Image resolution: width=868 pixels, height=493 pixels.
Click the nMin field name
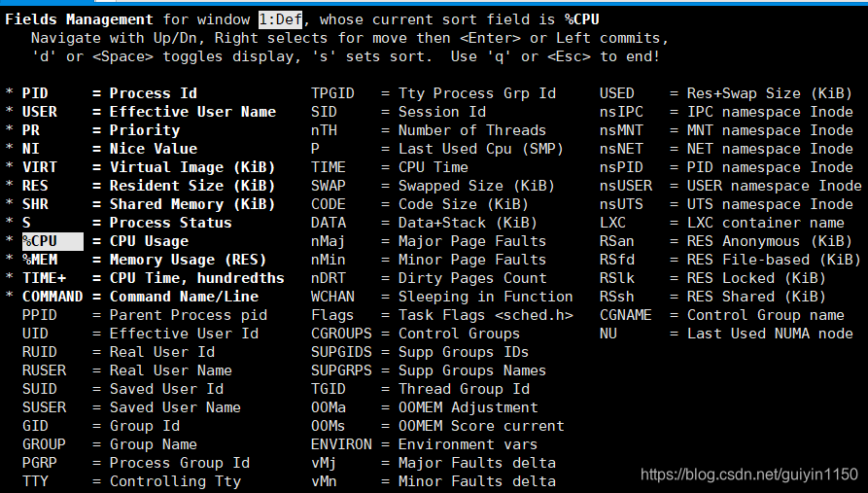coord(329,260)
